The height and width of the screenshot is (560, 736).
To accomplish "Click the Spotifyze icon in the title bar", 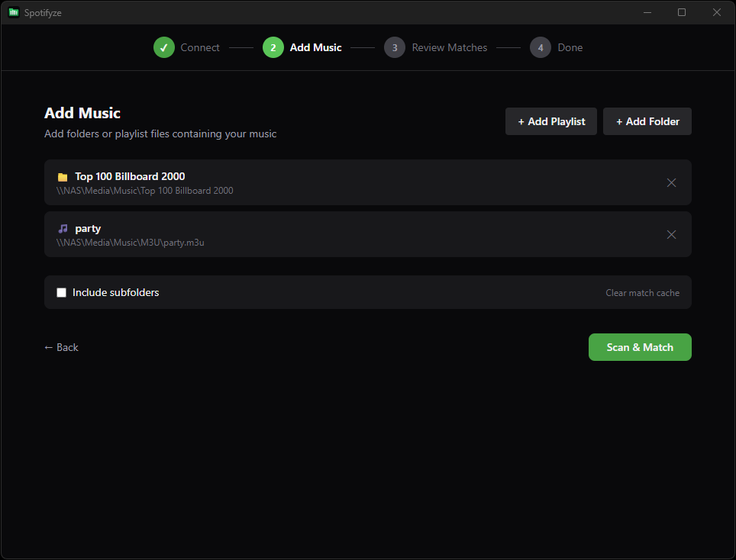I will pos(14,12).
